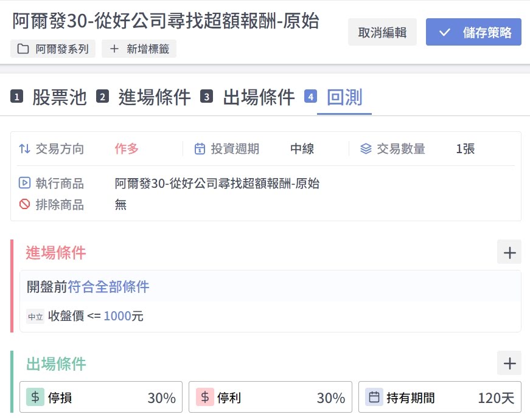Click the folder icon in 阿爾發系列 tag
530x420 pixels.
pos(23,49)
